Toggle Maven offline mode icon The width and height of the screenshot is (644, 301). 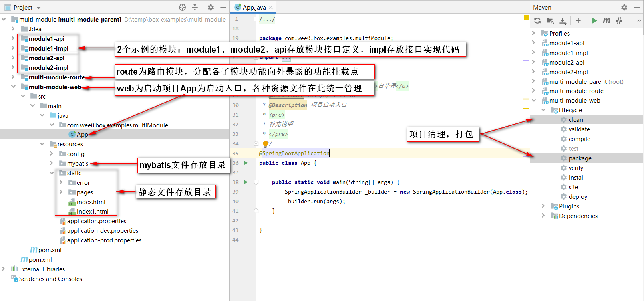619,20
